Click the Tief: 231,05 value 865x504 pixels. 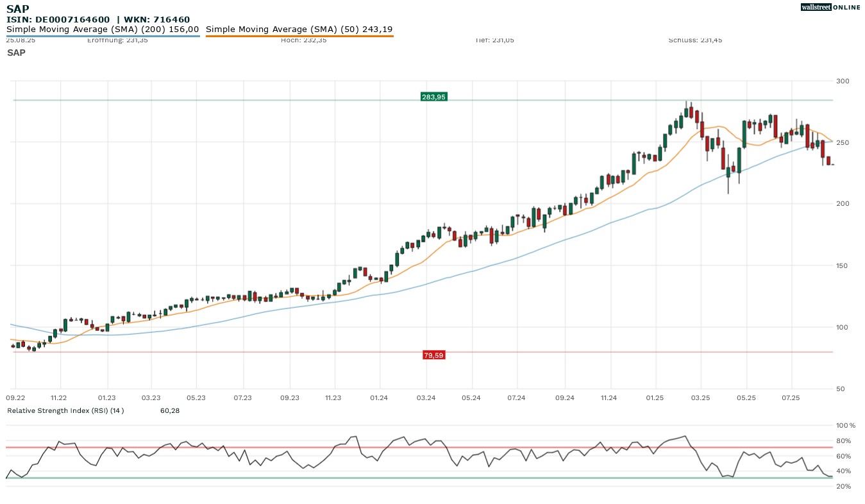(494, 40)
